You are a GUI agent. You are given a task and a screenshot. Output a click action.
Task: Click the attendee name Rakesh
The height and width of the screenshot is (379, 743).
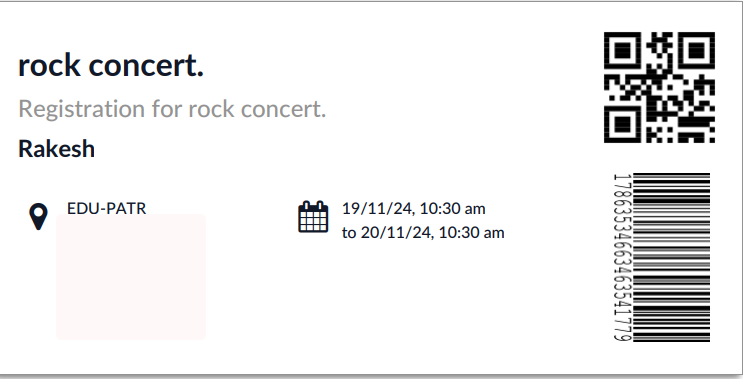point(56,149)
